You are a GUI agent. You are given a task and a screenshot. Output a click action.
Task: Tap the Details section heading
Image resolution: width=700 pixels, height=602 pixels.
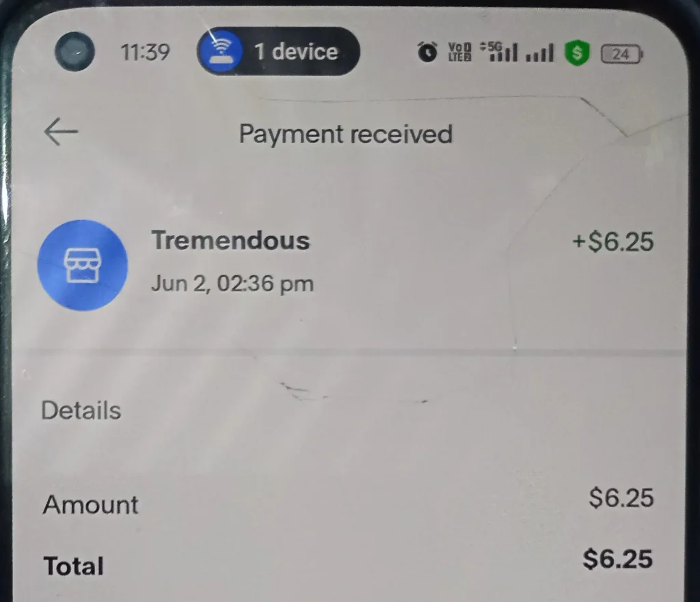tap(81, 410)
